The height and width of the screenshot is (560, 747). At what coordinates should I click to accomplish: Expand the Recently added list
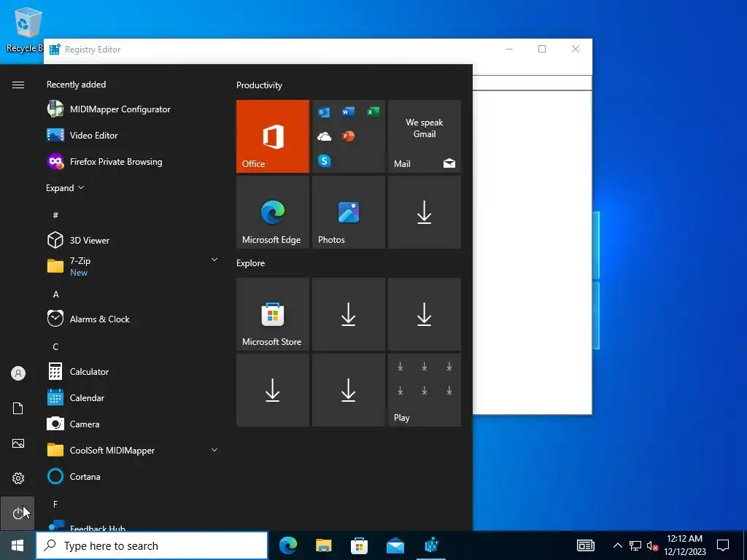point(65,188)
